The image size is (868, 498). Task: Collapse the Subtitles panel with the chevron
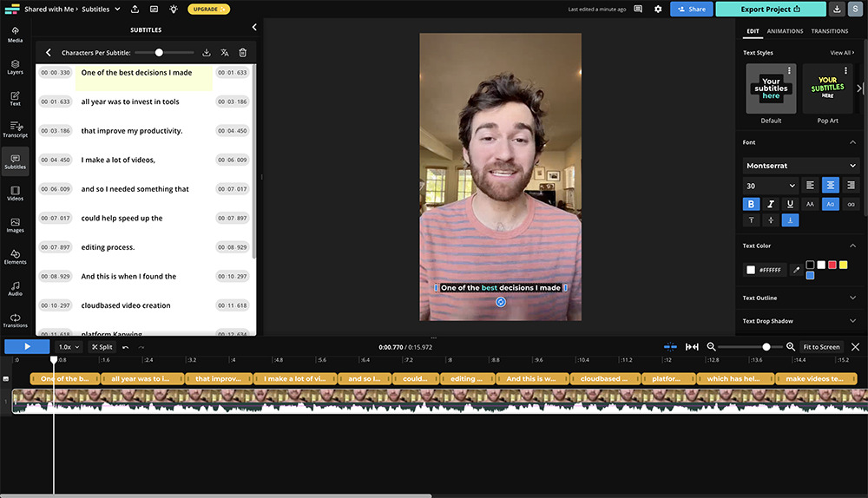pos(254,27)
